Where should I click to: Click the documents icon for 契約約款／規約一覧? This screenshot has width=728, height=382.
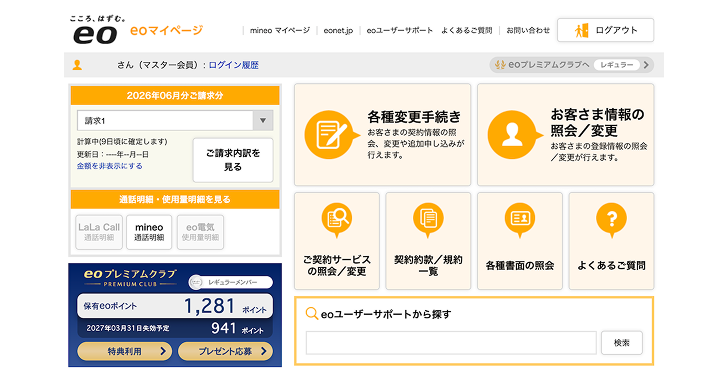coord(428,220)
